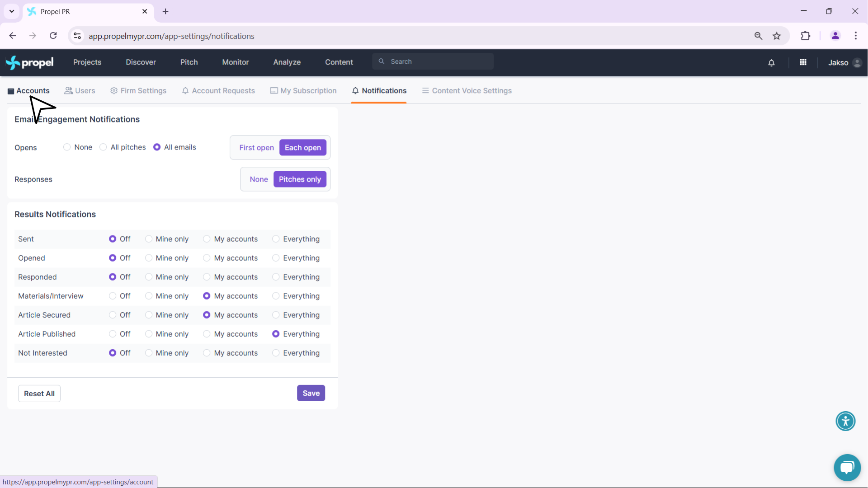Screen dimensions: 868x488
Task: Open the chat support bubble
Action: [x=847, y=468]
